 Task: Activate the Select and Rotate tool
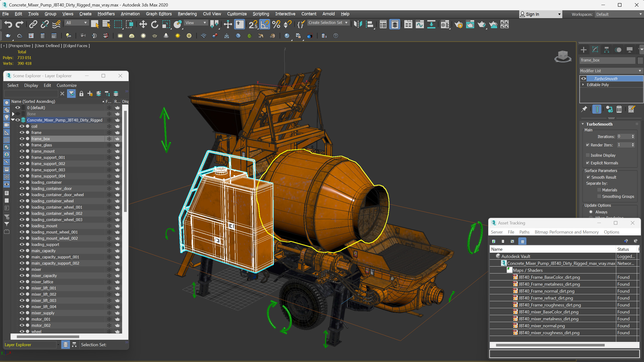154,24
